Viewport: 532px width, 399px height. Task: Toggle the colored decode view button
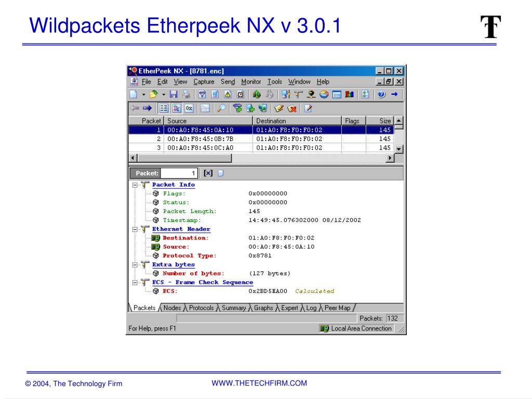point(177,108)
